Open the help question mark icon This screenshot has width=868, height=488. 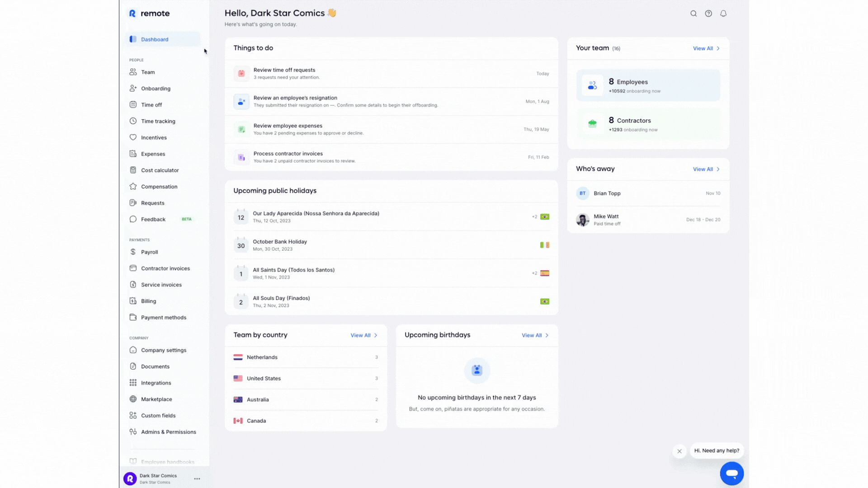[x=708, y=14]
